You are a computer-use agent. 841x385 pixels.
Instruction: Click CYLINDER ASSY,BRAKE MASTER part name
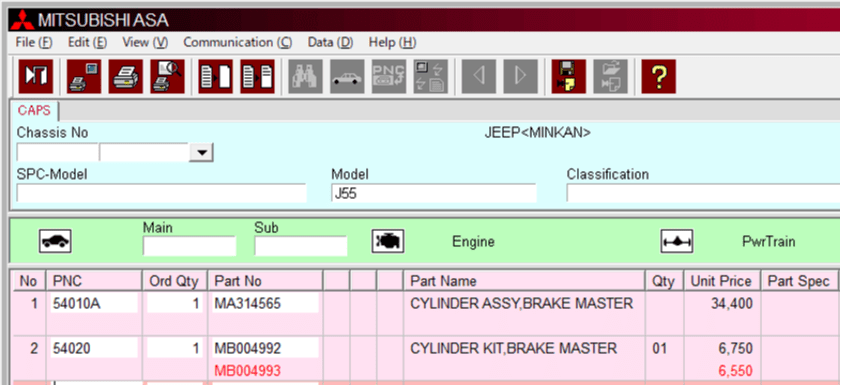pyautogui.click(x=521, y=304)
